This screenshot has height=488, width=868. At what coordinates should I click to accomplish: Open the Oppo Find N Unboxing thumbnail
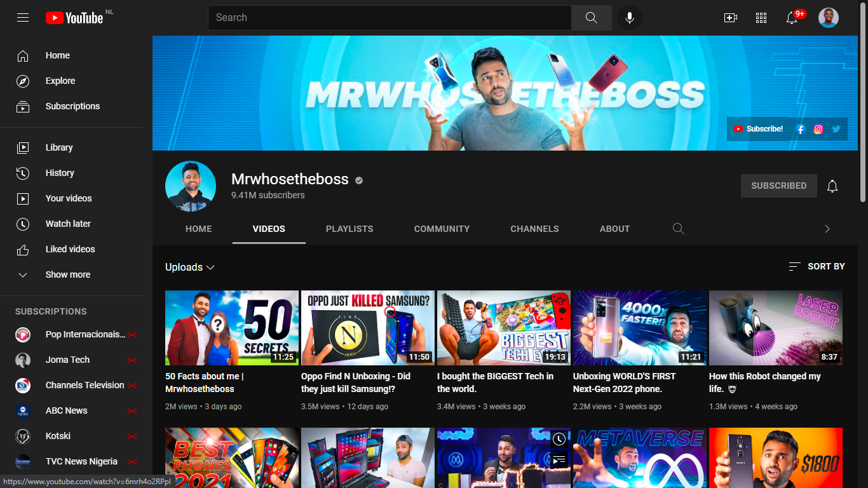(x=368, y=328)
